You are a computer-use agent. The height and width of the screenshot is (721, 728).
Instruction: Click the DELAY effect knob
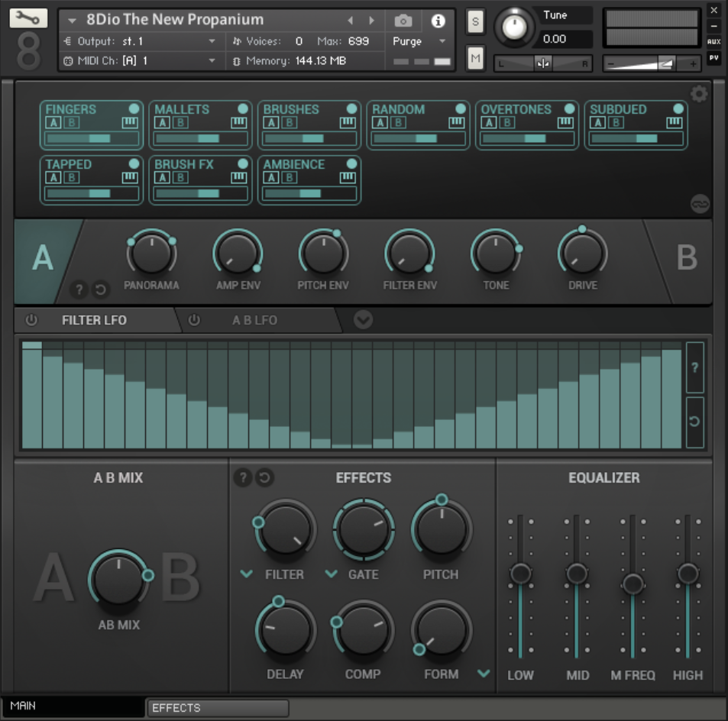pos(285,630)
